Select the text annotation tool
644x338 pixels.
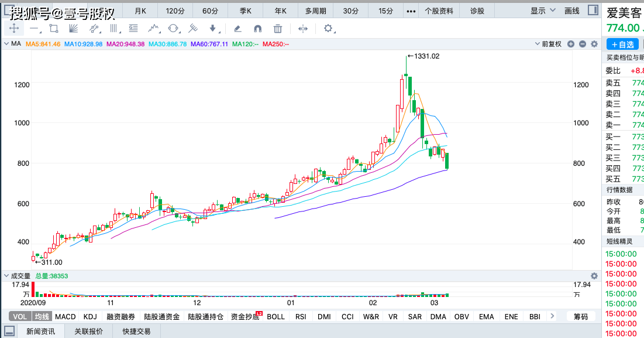pos(133,28)
